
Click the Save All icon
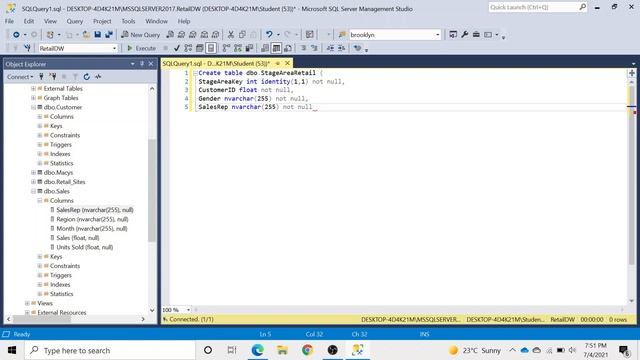click(109, 35)
